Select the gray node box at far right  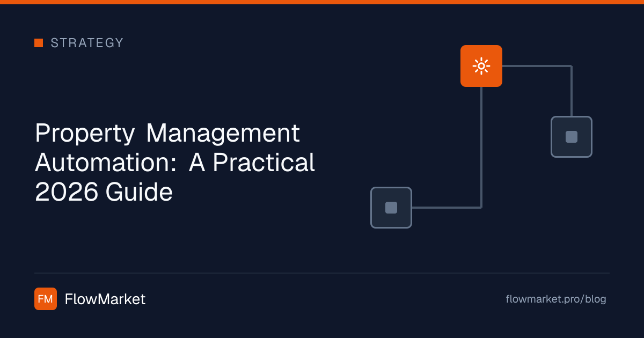tap(572, 137)
